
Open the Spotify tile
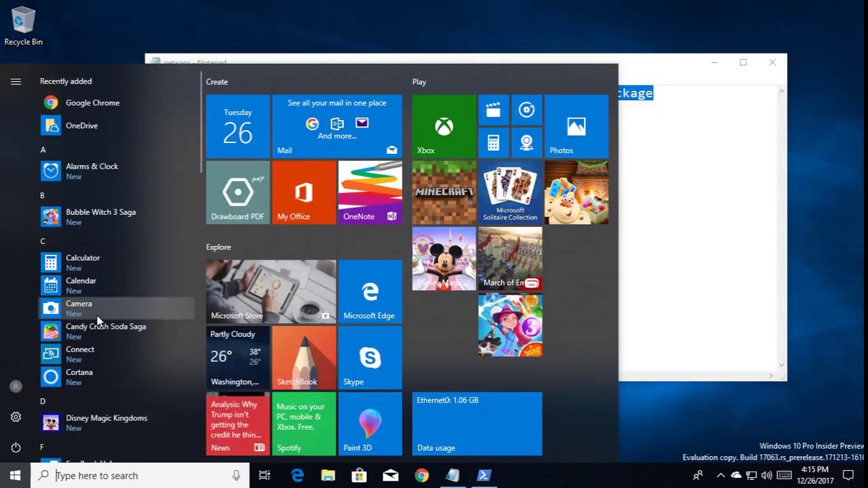point(304,424)
